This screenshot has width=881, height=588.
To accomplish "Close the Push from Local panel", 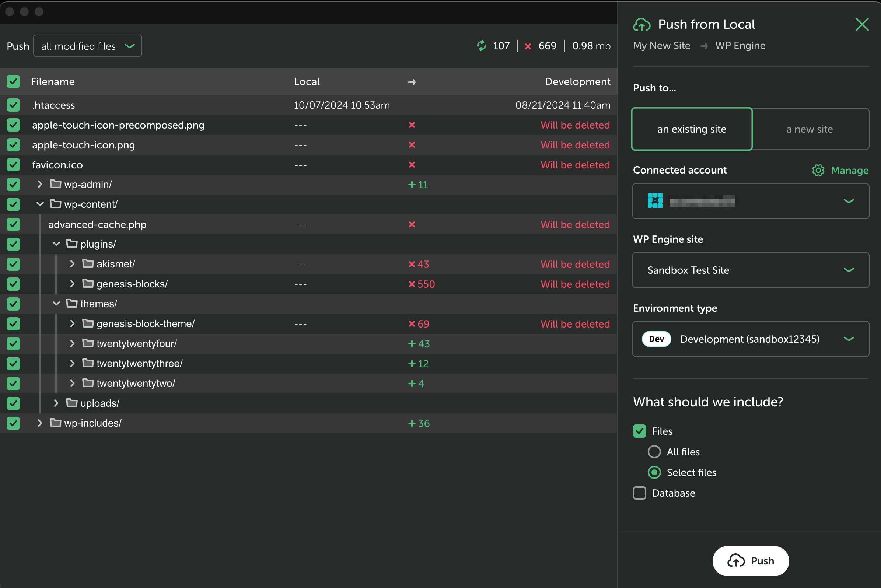I will point(861,25).
